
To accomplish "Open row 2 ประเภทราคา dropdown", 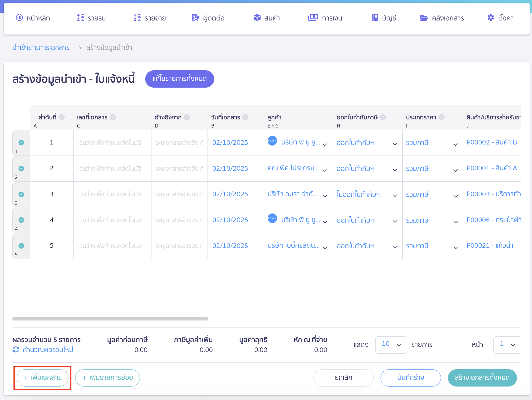I will coord(455,170).
